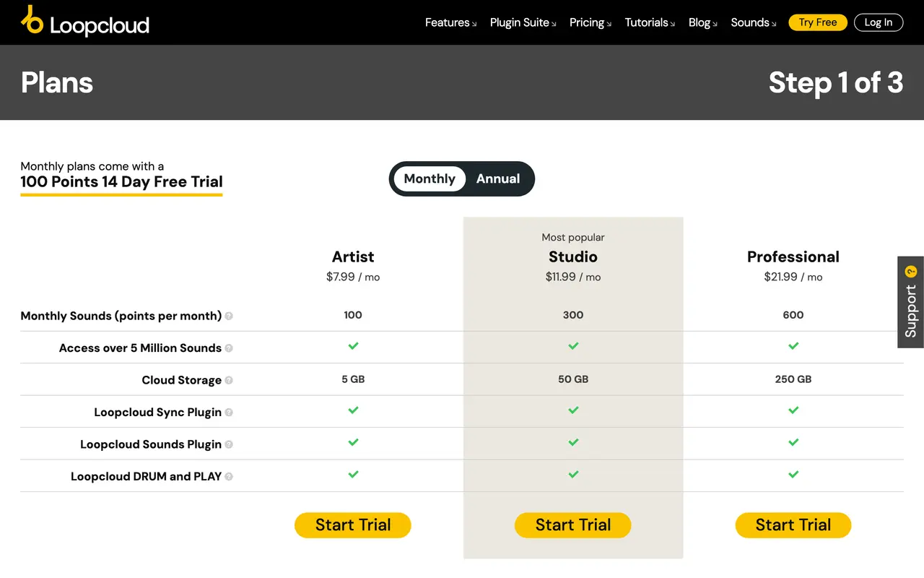Click the Monthly Sounds (points per month) label
924x578 pixels.
pos(121,316)
